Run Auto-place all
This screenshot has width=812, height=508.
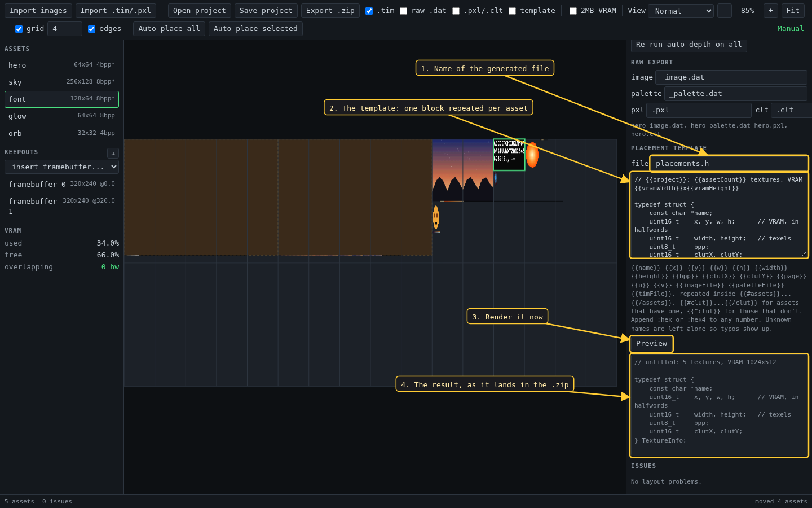pyautogui.click(x=169, y=29)
